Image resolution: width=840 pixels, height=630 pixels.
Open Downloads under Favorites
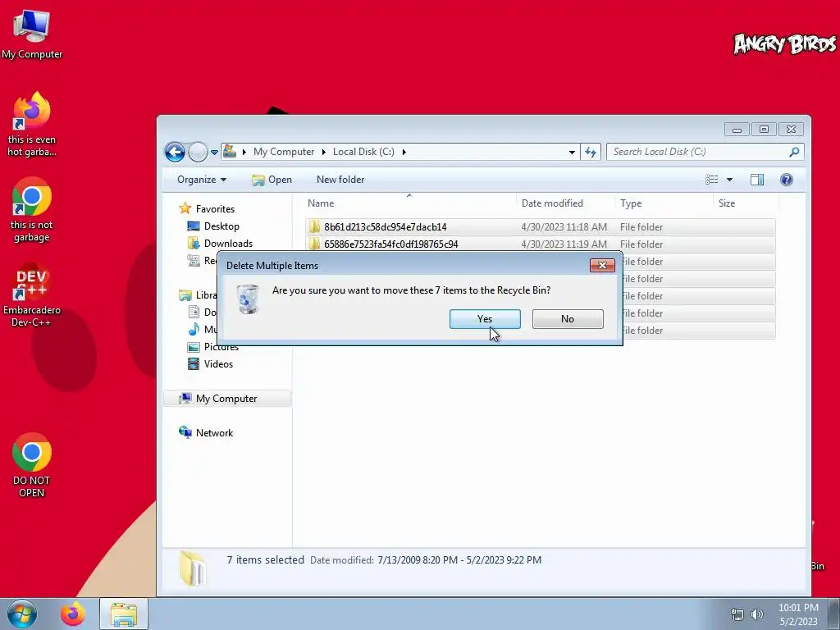228,243
